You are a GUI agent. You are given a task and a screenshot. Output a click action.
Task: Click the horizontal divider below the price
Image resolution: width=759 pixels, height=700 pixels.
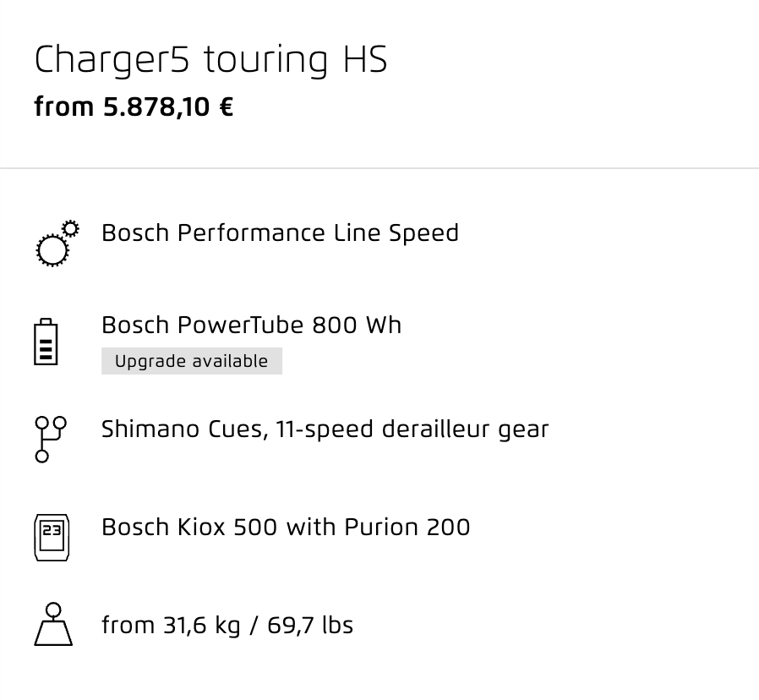tap(379, 168)
